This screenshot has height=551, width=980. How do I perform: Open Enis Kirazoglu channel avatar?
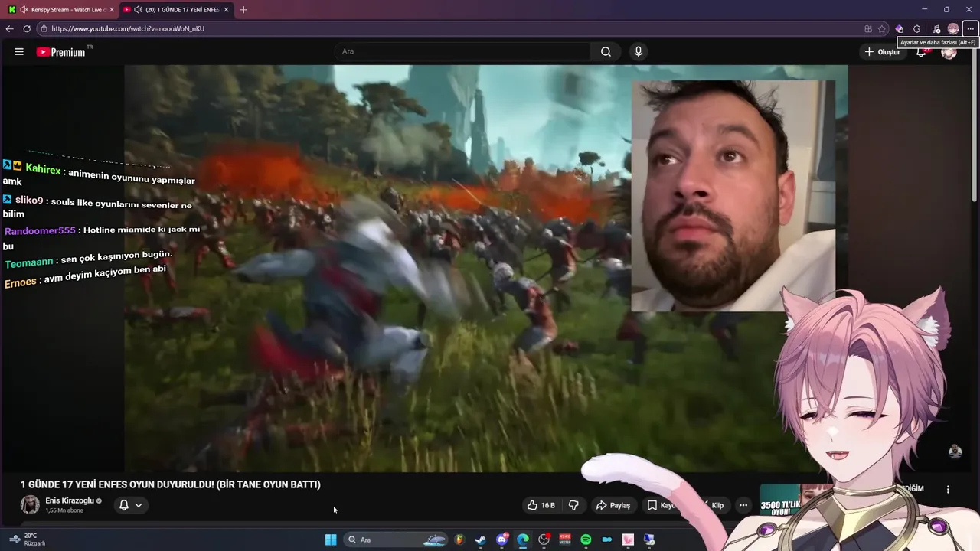click(30, 505)
